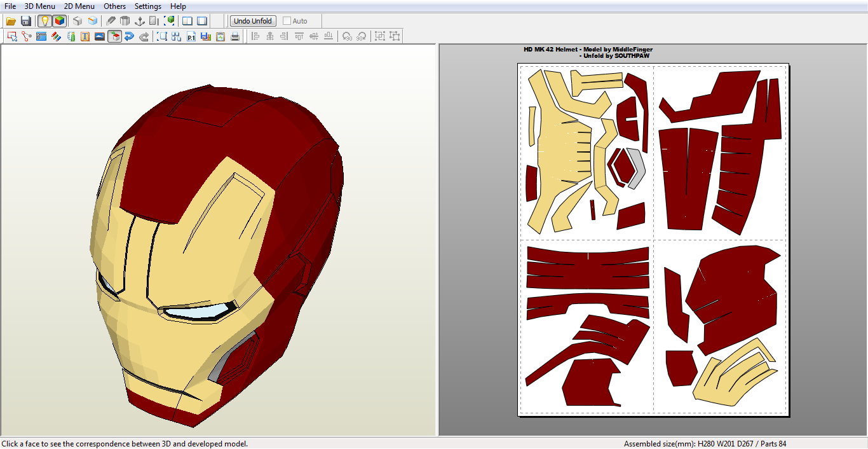Click the align horizontal center icon
This screenshot has width=868, height=449.
point(270,36)
